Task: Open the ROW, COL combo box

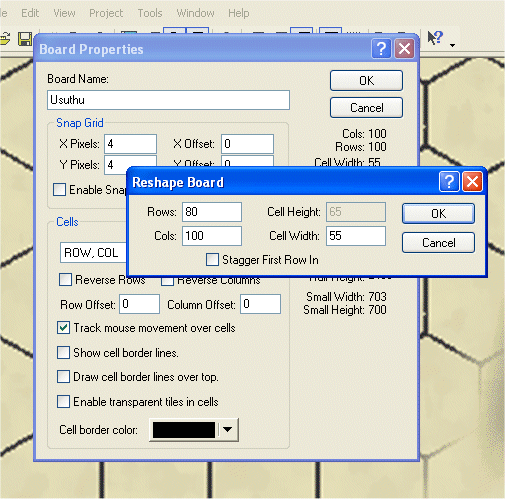Action: (93, 253)
